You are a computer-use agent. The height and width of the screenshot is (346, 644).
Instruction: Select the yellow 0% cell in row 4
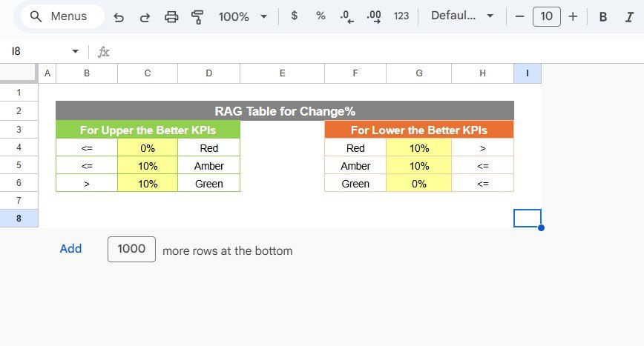tap(148, 148)
